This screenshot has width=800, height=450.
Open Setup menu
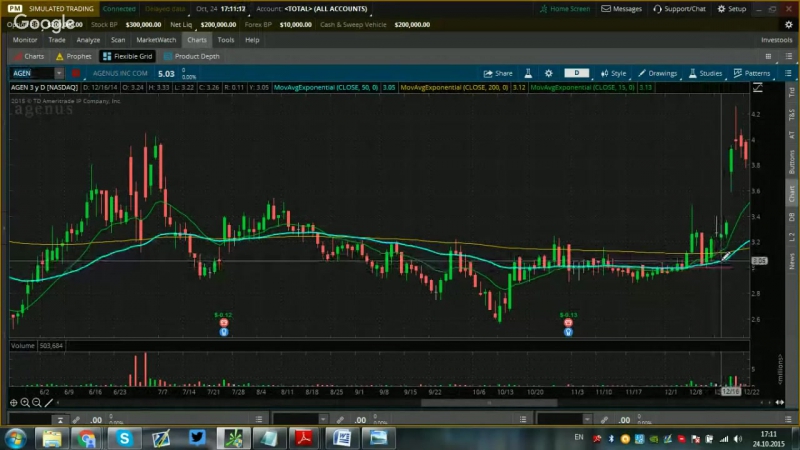pos(732,9)
